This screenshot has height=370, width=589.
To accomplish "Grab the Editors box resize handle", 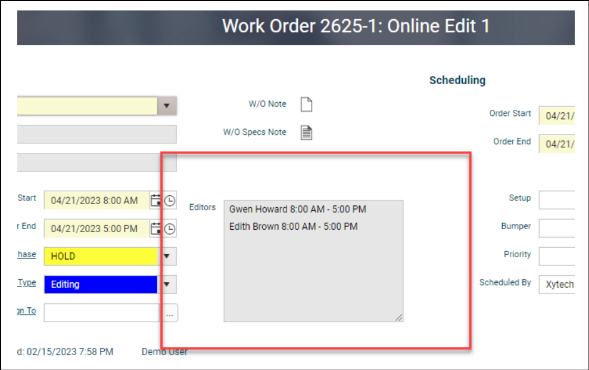I will 399,317.
